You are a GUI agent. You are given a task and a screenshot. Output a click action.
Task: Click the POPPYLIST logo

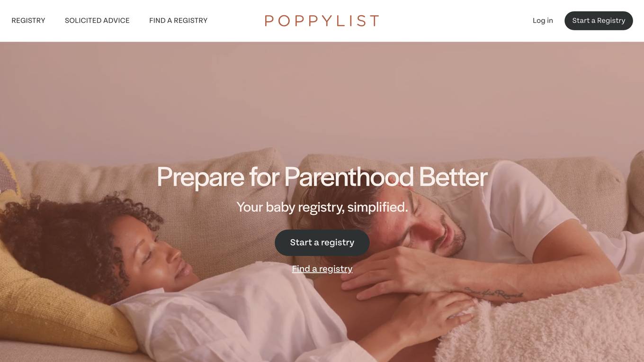pyautogui.click(x=322, y=20)
